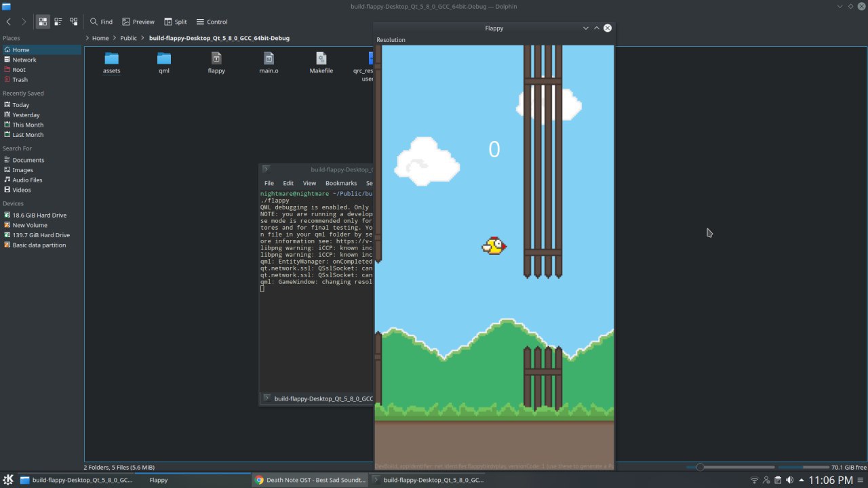The image size is (868, 488).
Task: Select the qml folder icon
Action: (x=164, y=58)
